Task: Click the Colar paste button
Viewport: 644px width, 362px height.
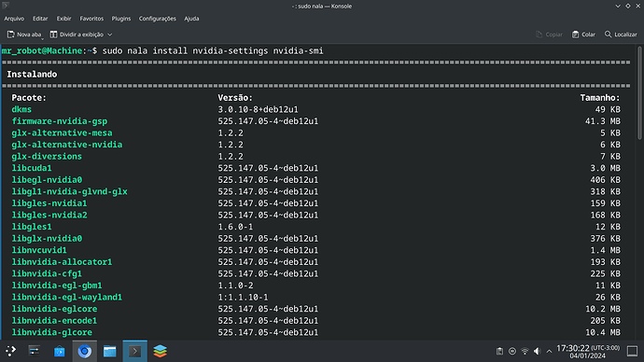Action: point(583,35)
